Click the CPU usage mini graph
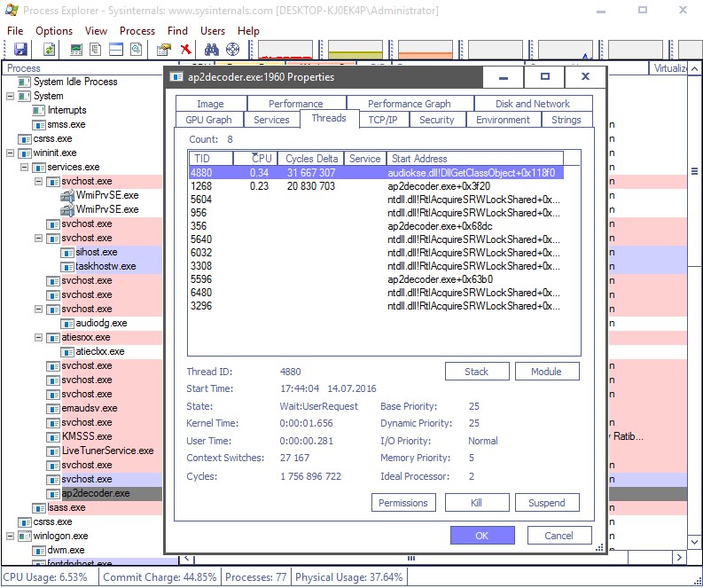Viewport: 703px width, 588px height. 285,50
